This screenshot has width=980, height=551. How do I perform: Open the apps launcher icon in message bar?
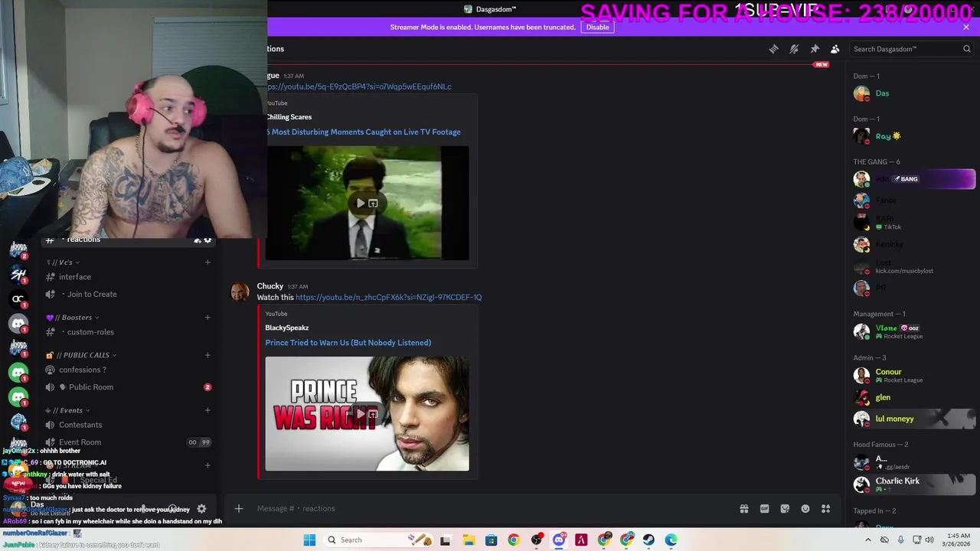826,509
